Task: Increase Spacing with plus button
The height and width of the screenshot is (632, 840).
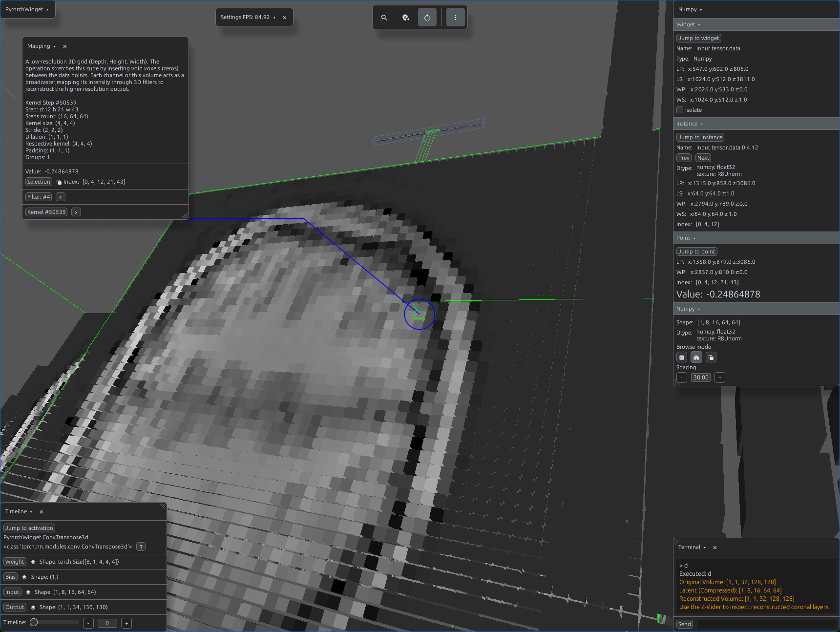Action: coord(720,378)
